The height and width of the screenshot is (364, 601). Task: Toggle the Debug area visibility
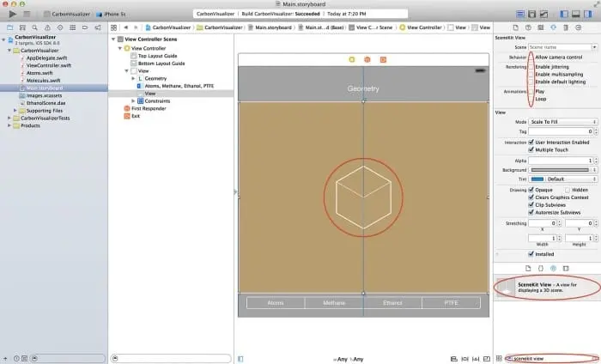coord(576,15)
